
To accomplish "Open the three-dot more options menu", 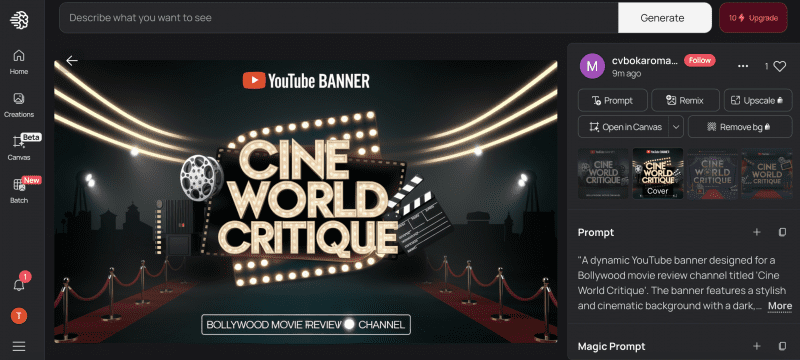I will (743, 66).
